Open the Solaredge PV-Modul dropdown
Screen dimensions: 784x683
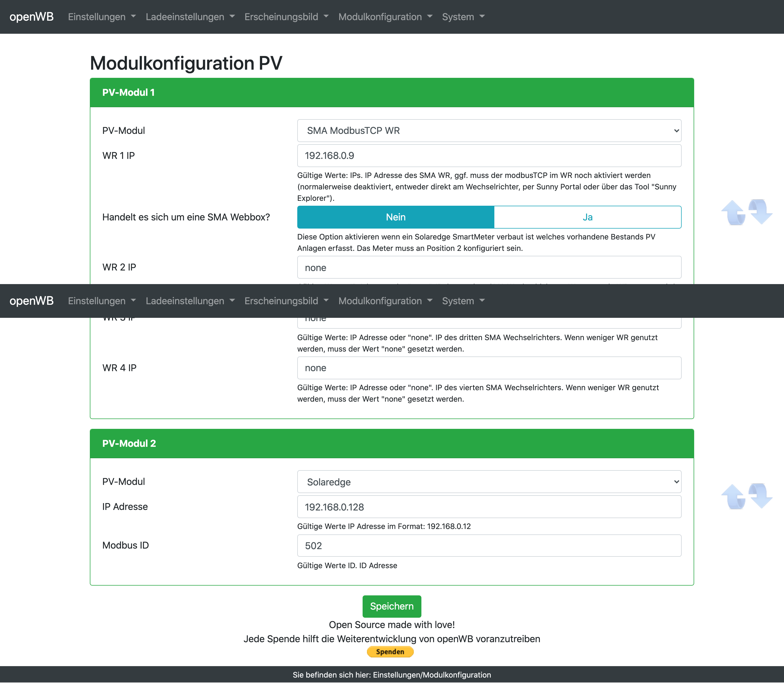[489, 482]
